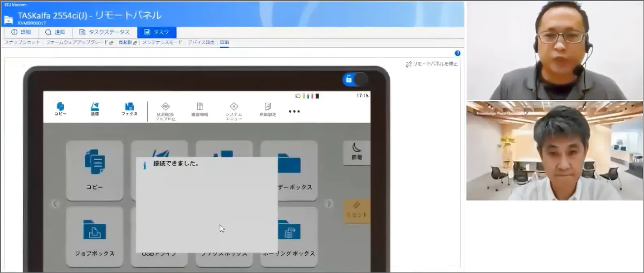Go to previous home page with left arrow

pyautogui.click(x=55, y=204)
